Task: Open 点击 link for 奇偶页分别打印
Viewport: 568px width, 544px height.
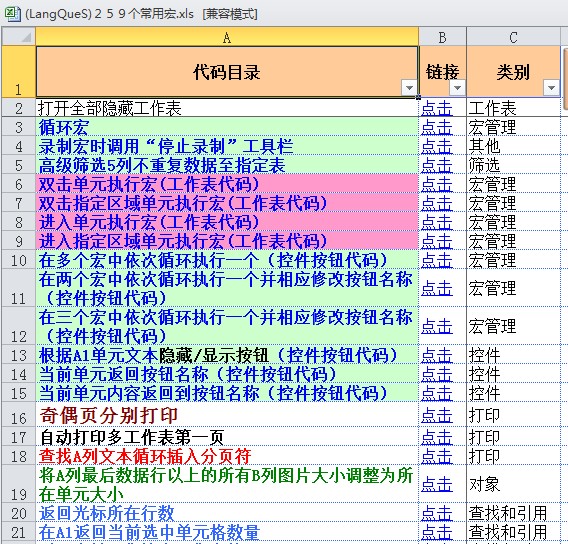Action: point(437,415)
